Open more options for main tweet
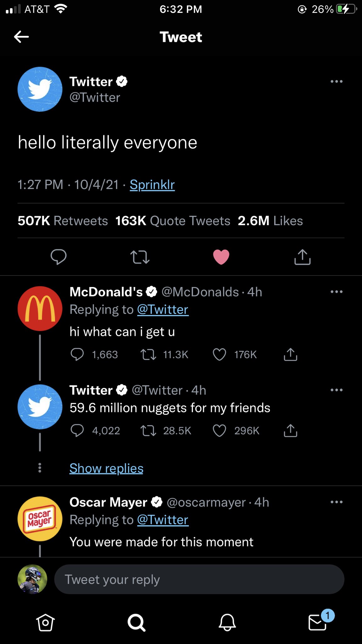This screenshot has height=644, width=362. pyautogui.click(x=336, y=81)
